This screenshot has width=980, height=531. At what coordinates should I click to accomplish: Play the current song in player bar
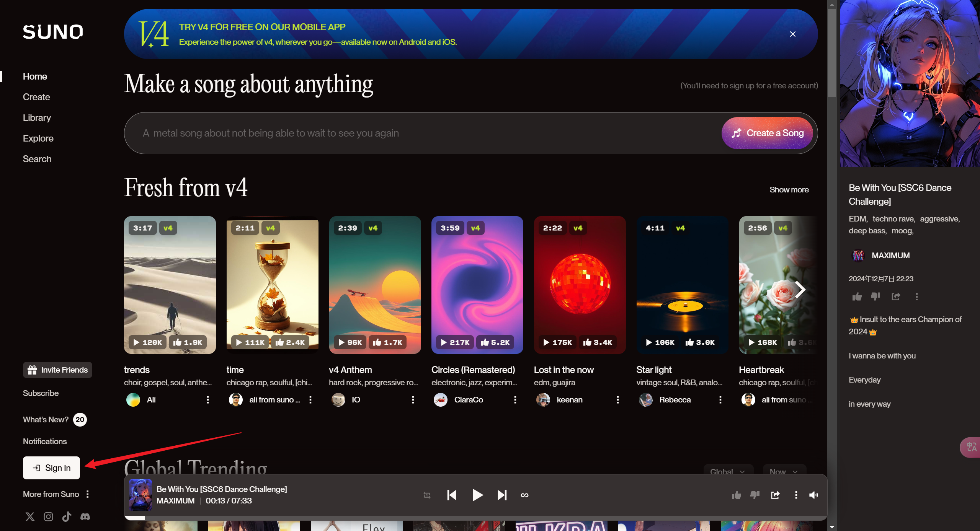477,495
